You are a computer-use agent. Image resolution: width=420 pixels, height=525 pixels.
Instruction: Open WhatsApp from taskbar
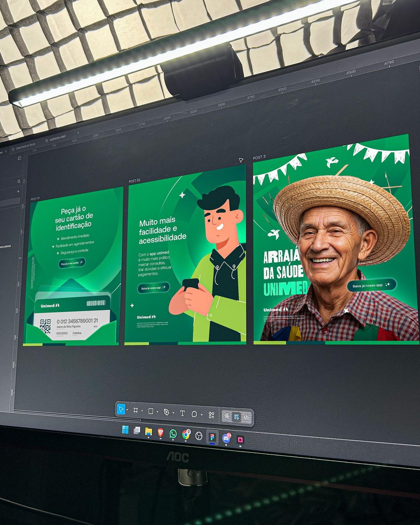pyautogui.click(x=173, y=434)
